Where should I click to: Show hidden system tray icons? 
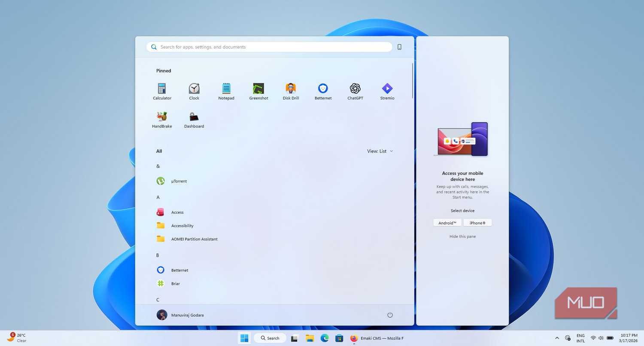tap(557, 338)
